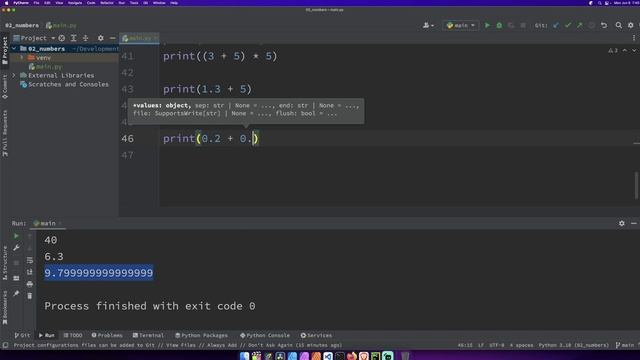
Task: Open the Python Console tab
Action: click(x=265, y=336)
